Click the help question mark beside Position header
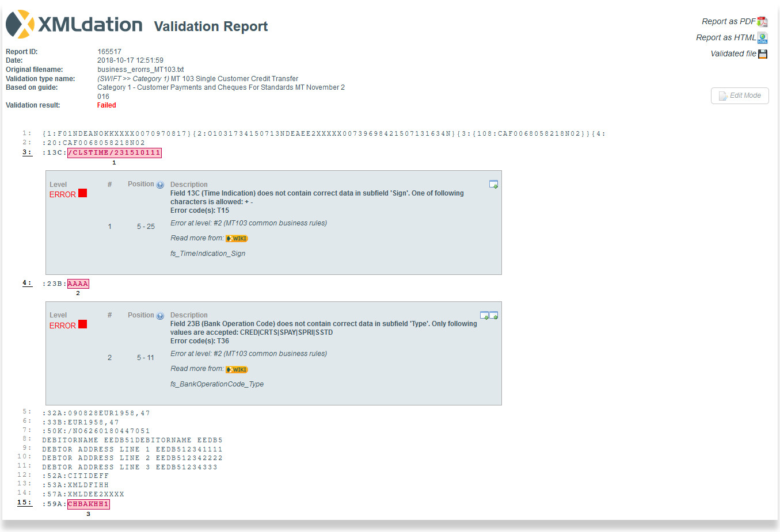 [x=160, y=184]
